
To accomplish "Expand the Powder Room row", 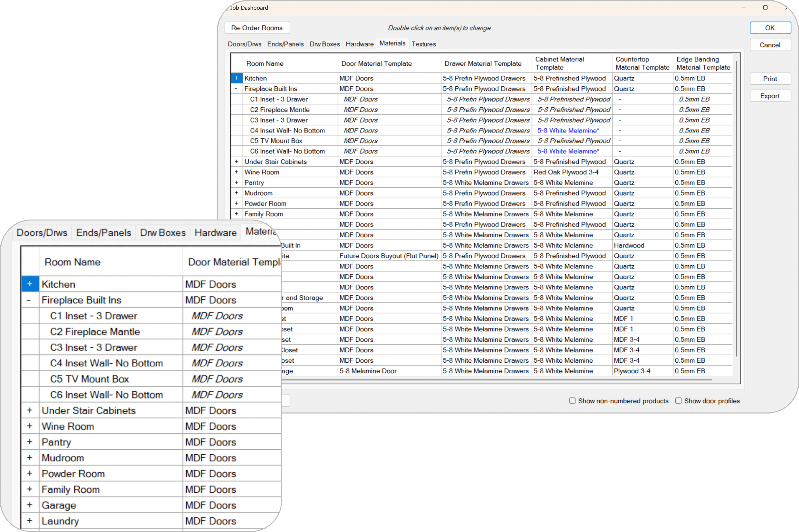I will (237, 203).
